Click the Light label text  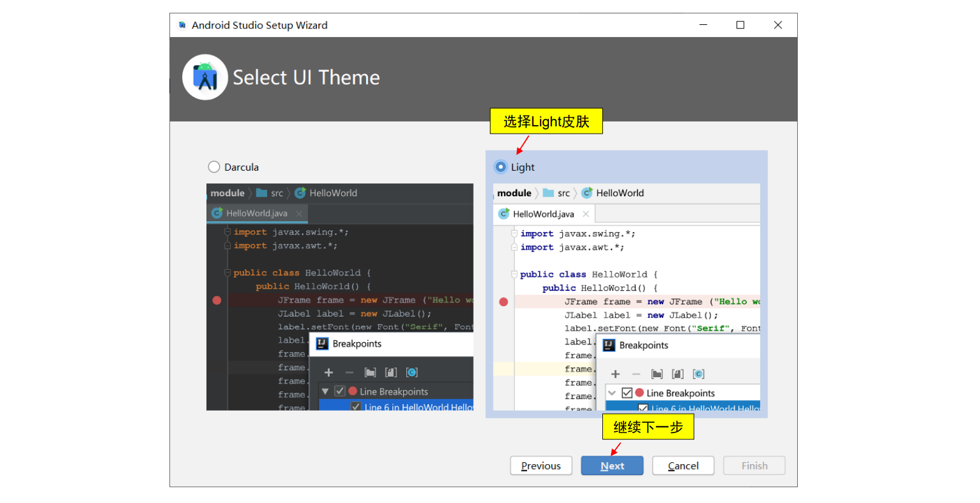click(x=523, y=167)
